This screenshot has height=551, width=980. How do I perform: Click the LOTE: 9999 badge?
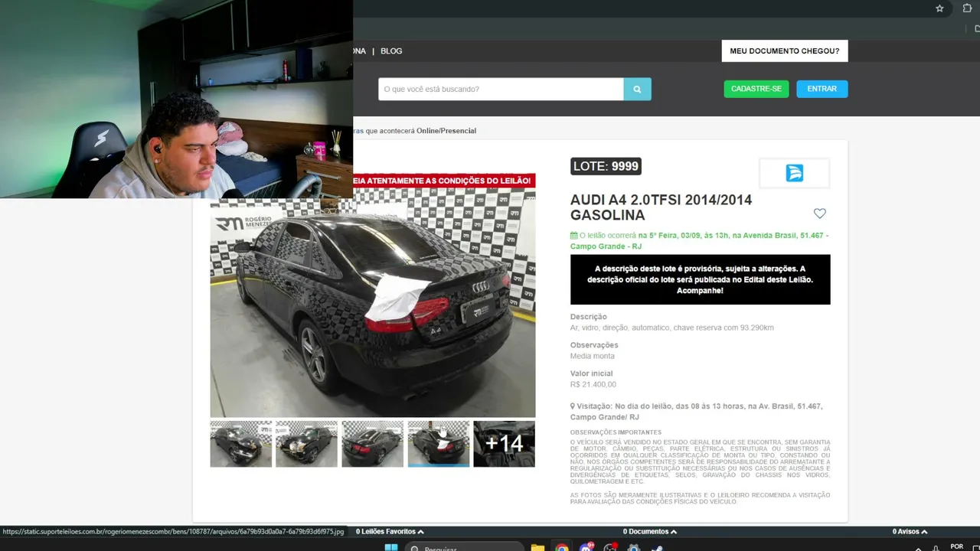[606, 166]
